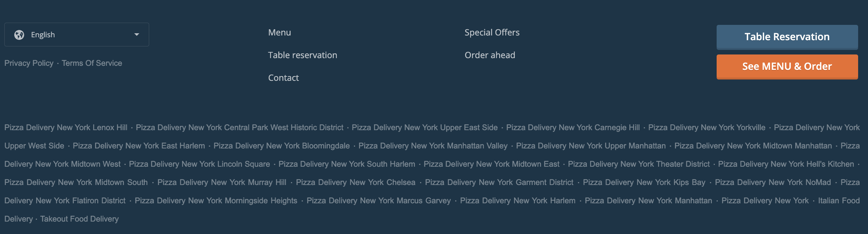Select the Table reservation footer link
Screen dimensions: 868x234
(x=303, y=55)
